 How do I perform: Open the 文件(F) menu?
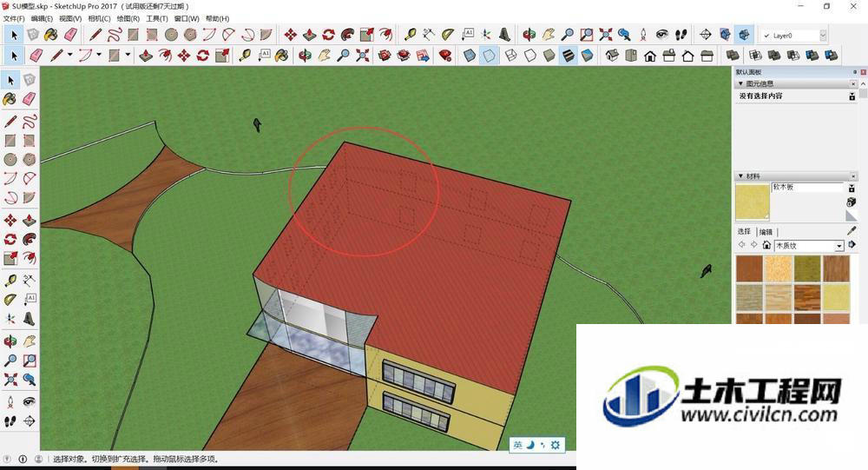[14, 18]
